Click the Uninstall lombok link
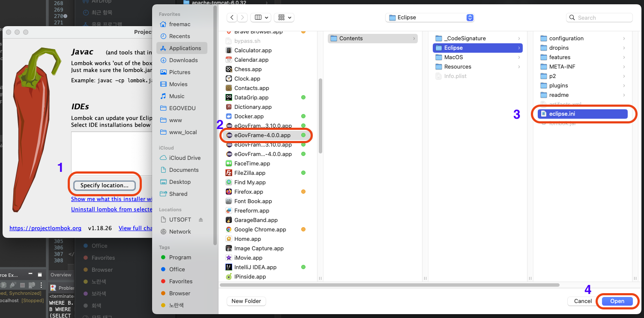Screen dimensions: 644x318 coord(112,209)
